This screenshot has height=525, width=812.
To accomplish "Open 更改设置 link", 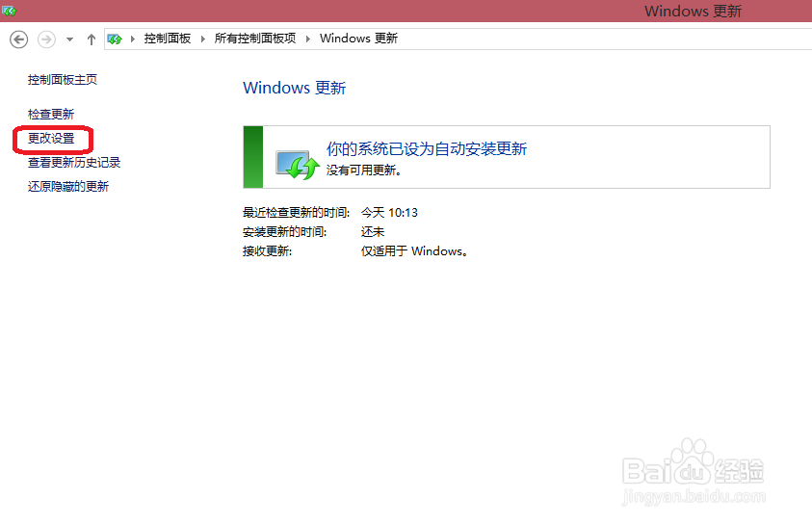I will (51, 139).
